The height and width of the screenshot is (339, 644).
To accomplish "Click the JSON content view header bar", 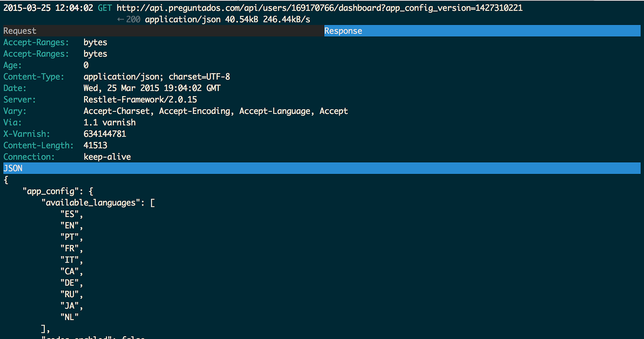I will pyautogui.click(x=322, y=168).
